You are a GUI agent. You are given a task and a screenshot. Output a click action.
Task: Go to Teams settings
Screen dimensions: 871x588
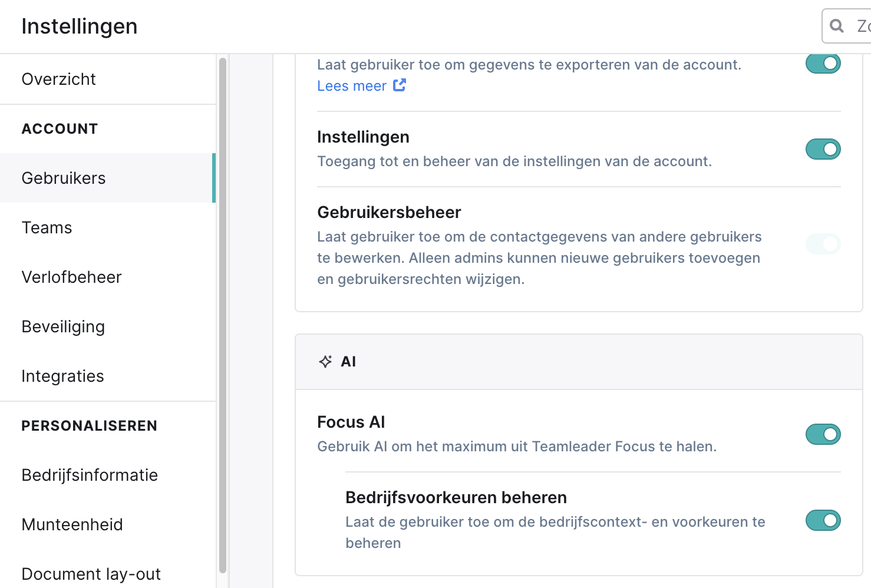click(108, 227)
